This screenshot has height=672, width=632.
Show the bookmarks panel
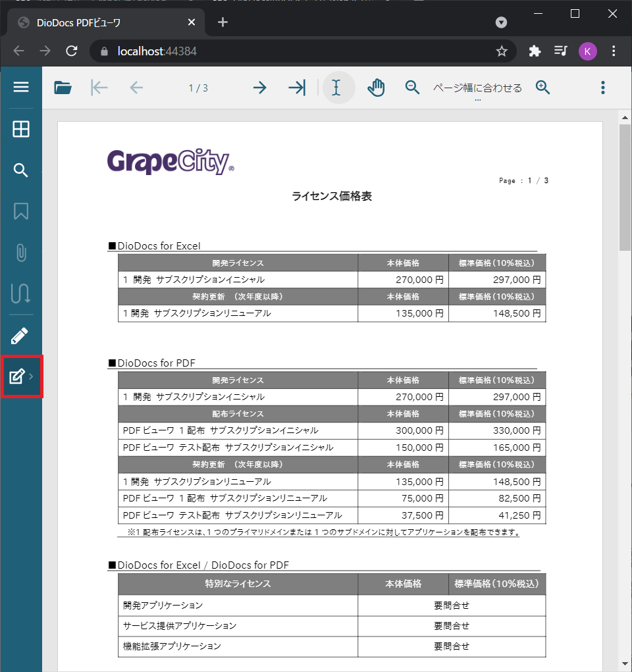(21, 211)
